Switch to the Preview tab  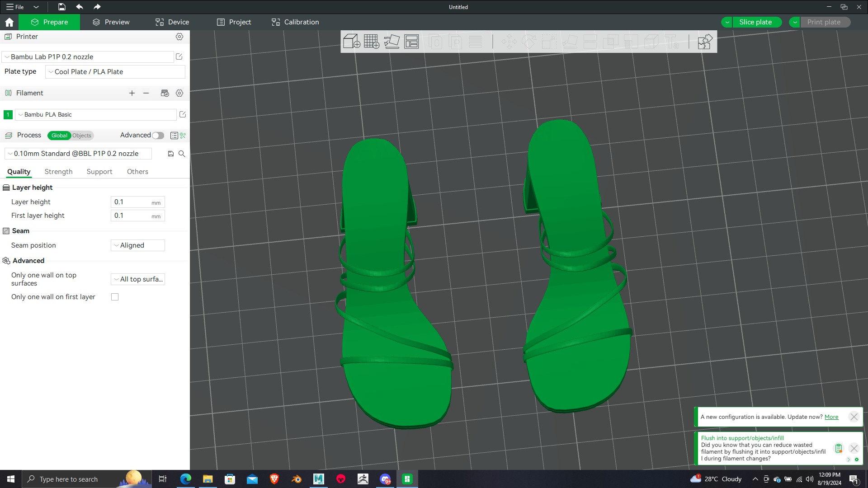(x=111, y=22)
